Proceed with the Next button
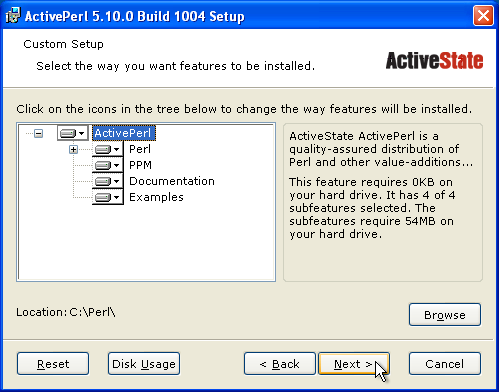Viewport: 499px width, 392px height. pyautogui.click(x=354, y=364)
